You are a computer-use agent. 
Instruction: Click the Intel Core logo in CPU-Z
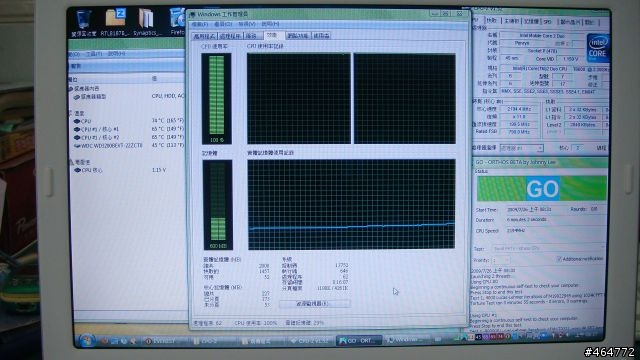point(598,47)
